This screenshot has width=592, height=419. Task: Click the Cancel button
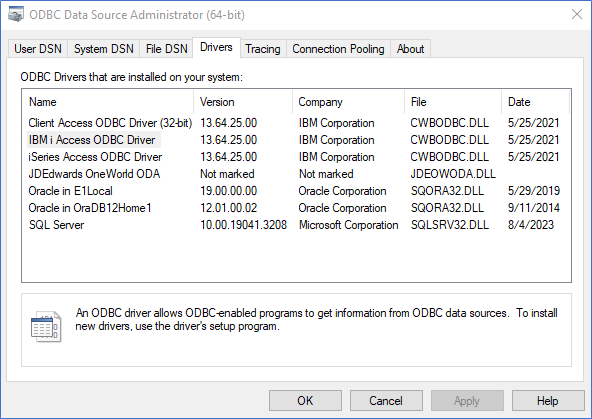click(x=386, y=401)
